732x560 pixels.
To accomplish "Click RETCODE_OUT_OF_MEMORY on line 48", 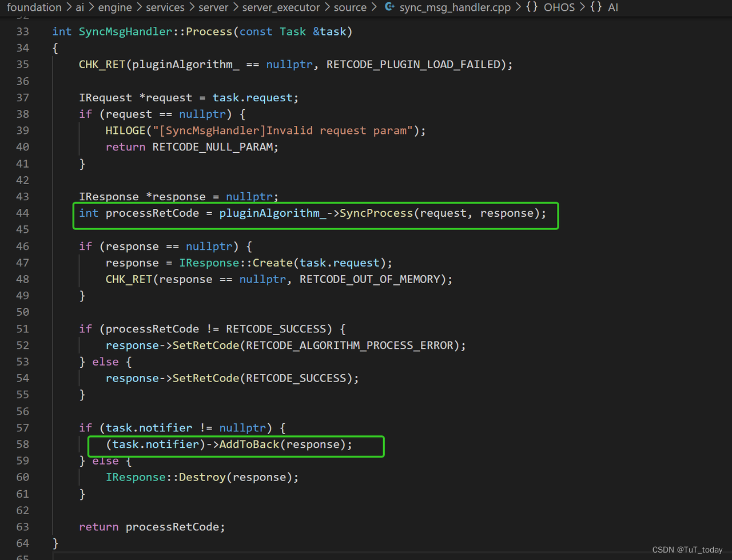I will click(370, 279).
